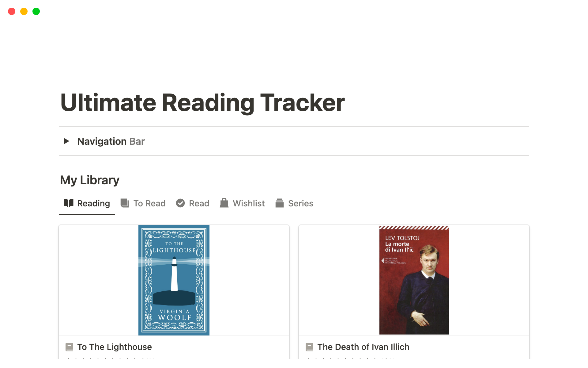Click the Navigation Bar heading text
The height and width of the screenshot is (368, 588).
coord(111,141)
